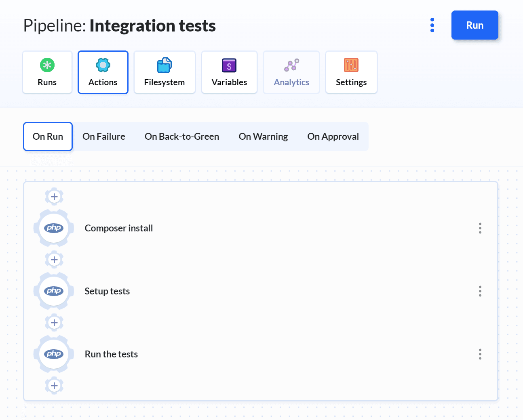The height and width of the screenshot is (420, 523).
Task: Open the Filesystem section
Action: (x=164, y=72)
